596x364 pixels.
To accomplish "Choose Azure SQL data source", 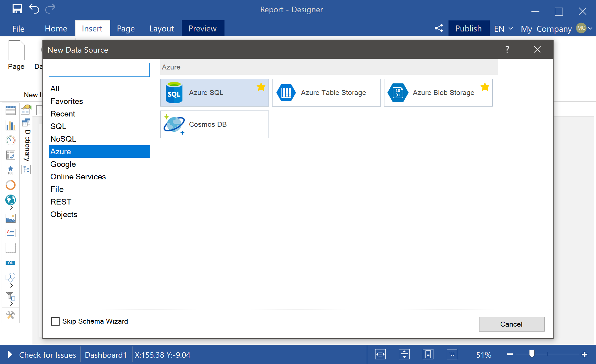I will (x=215, y=93).
